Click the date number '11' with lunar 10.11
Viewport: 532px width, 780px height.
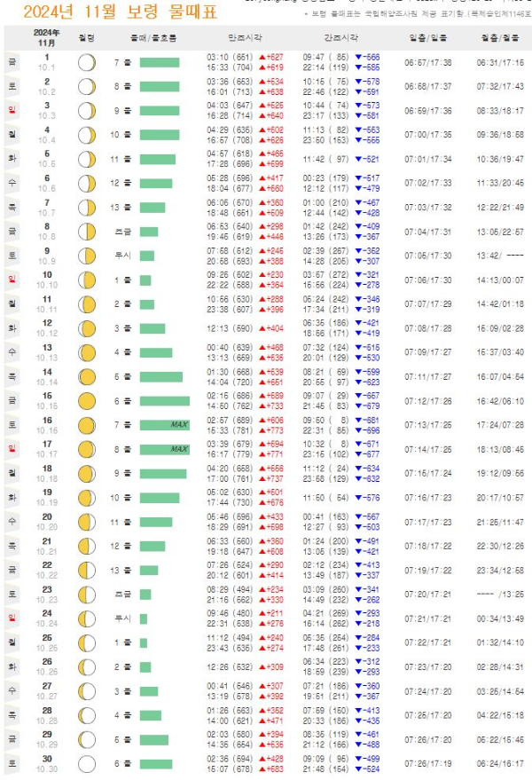click(x=47, y=299)
